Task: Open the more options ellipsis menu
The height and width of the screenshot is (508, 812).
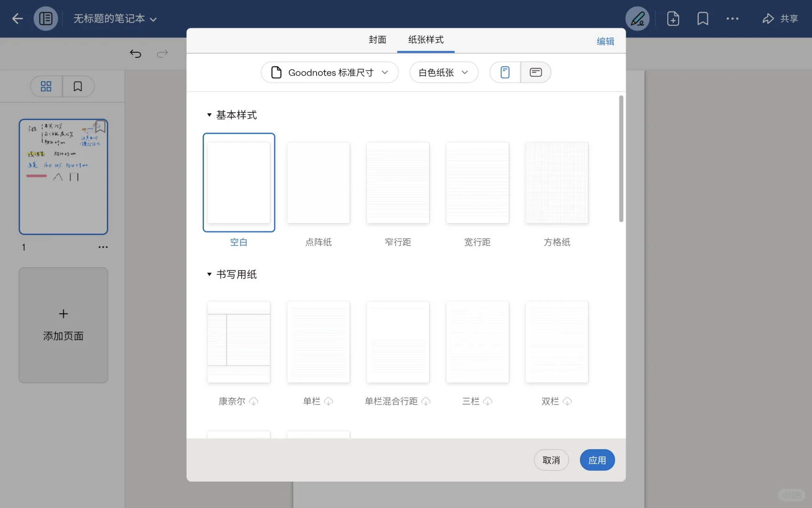Action: tap(733, 18)
